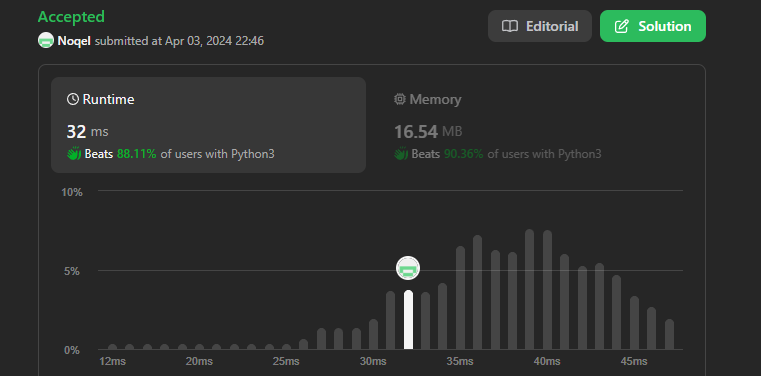The width and height of the screenshot is (761, 376).
Task: Click the '88.11%' runtime beats value
Action: (x=137, y=154)
